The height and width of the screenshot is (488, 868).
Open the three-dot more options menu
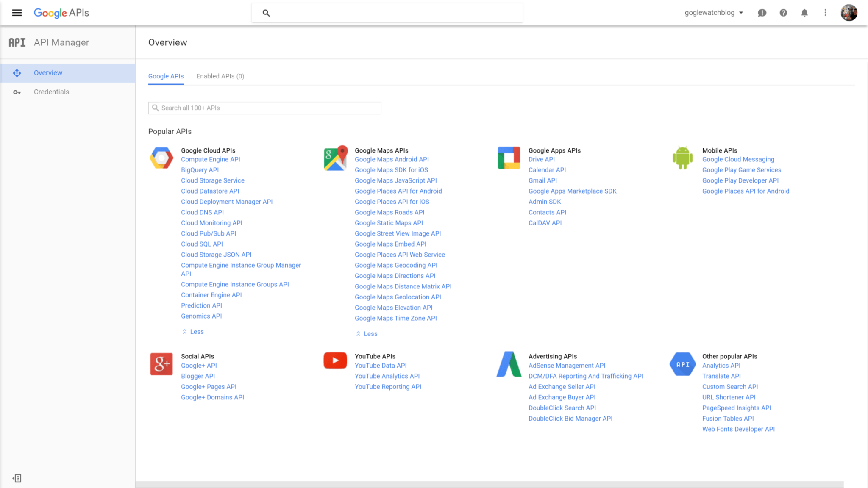[x=825, y=13]
